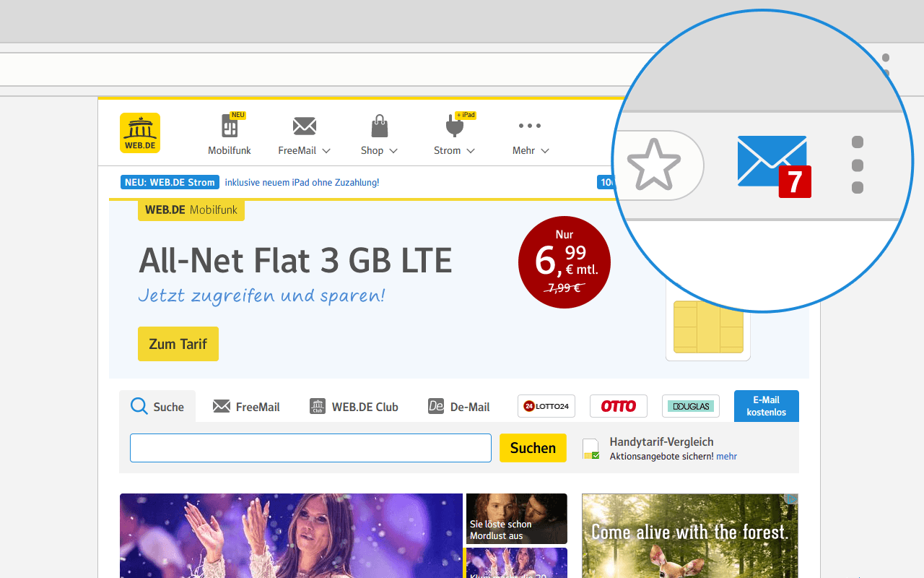Click the OTTO partner logo

tap(619, 406)
